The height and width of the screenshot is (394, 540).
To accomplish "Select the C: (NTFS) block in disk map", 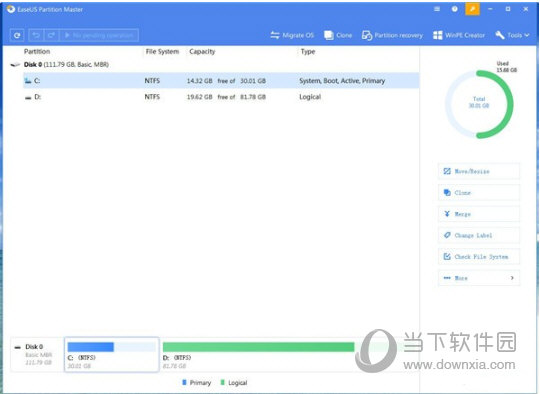I will 112,354.
